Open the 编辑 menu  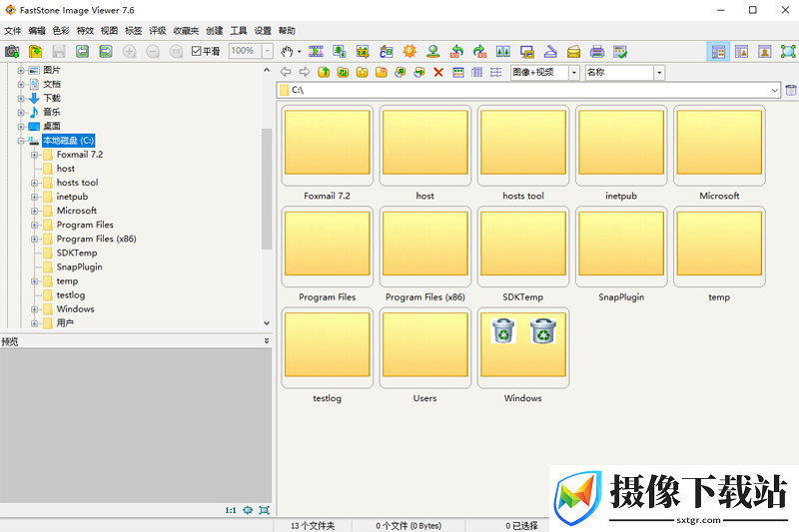37,31
